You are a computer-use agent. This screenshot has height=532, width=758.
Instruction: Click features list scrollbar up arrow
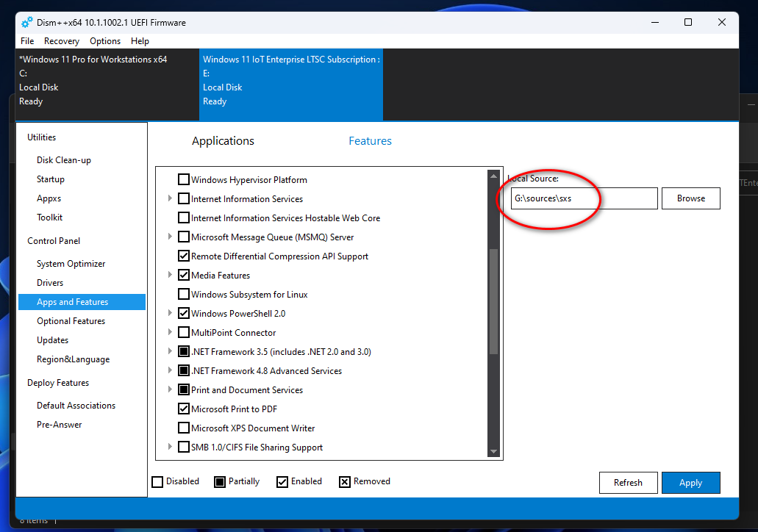tap(493, 176)
